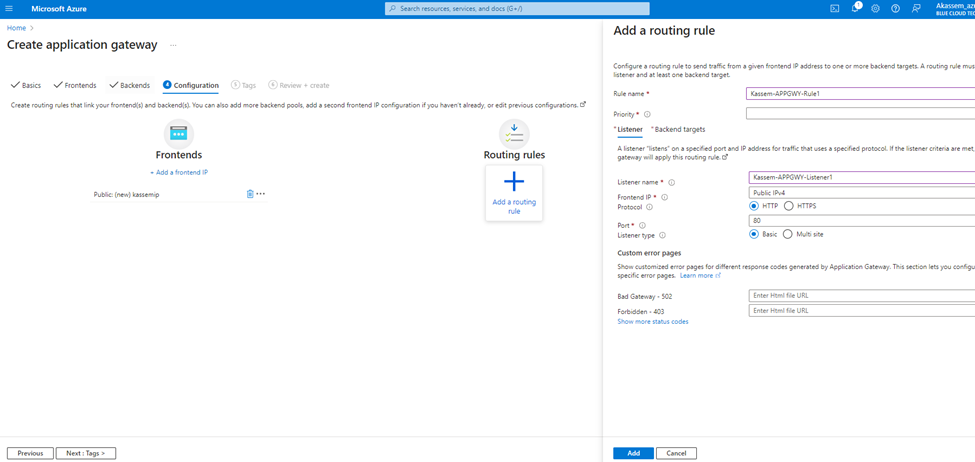975x462 pixels.
Task: Open portal settings gear icon
Action: (x=876, y=9)
